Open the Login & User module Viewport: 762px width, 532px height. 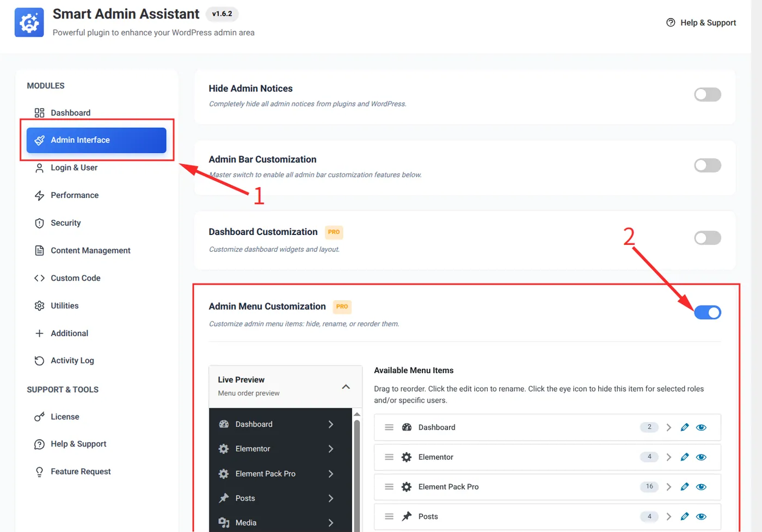(x=96, y=168)
